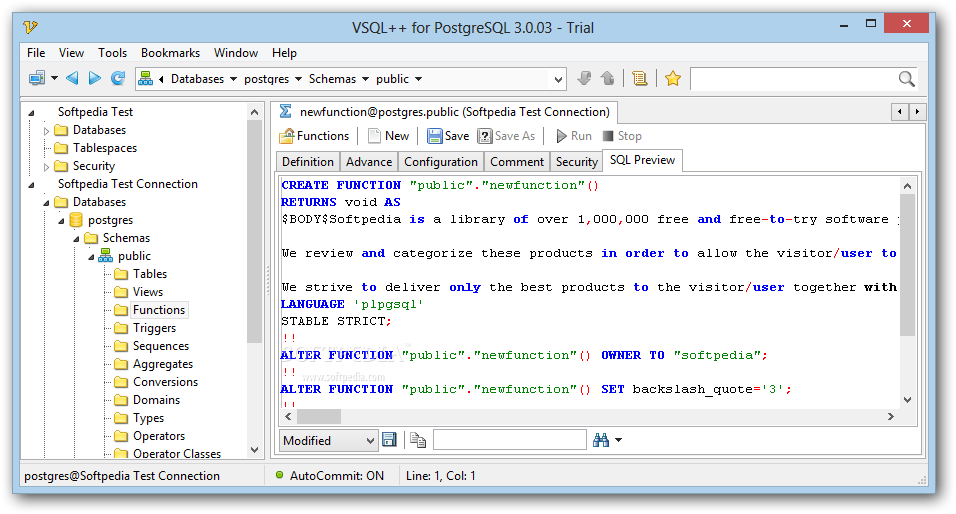The width and height of the screenshot is (956, 514).
Task: Click the blue forward navigation arrow
Action: [x=95, y=78]
